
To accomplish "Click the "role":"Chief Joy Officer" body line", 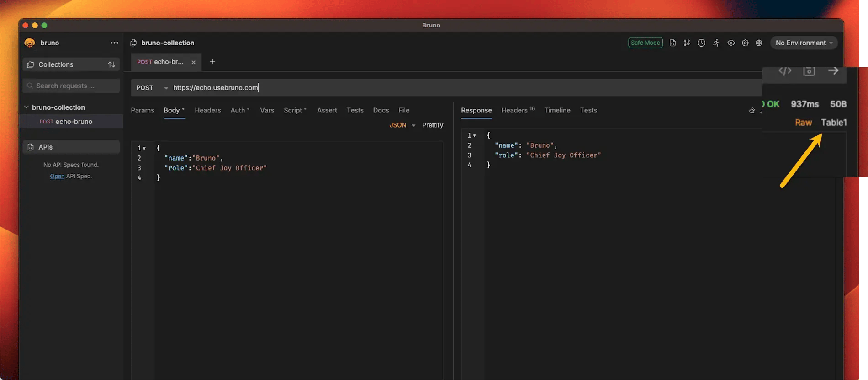I will pos(216,168).
